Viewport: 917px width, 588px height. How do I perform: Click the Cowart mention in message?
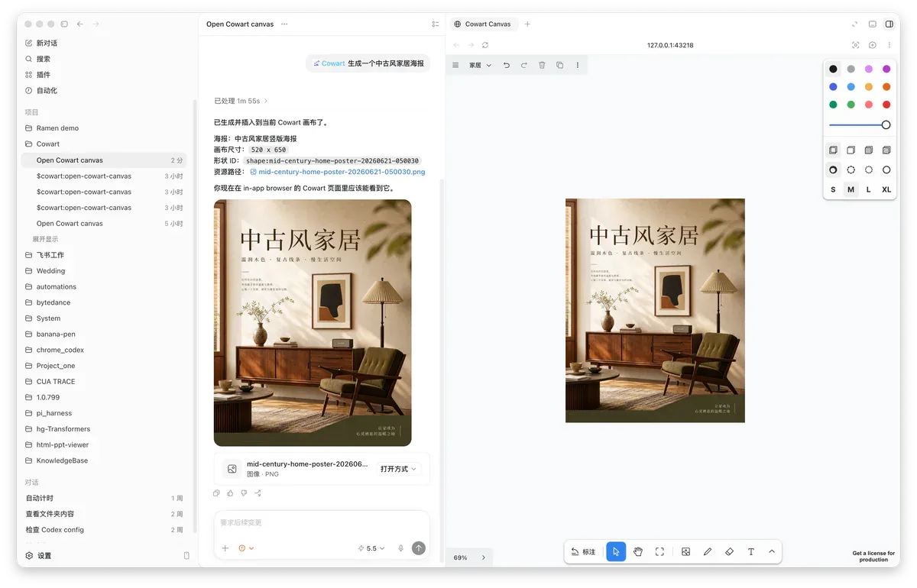click(x=329, y=63)
